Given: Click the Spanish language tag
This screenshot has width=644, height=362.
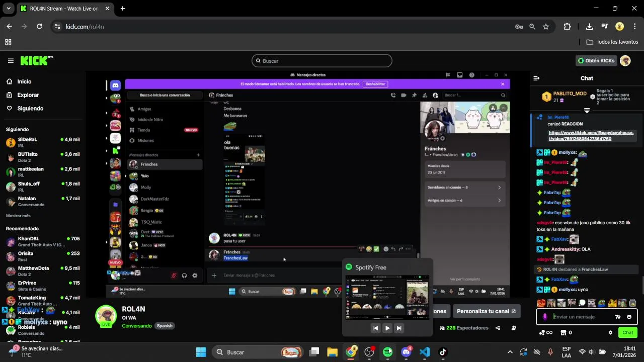Looking at the screenshot, I should [165, 326].
